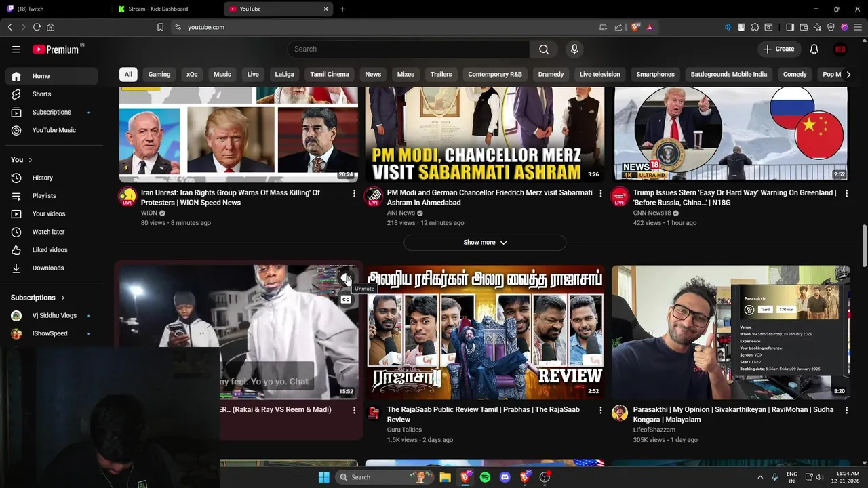The width and height of the screenshot is (868, 488).
Task: Open more options for RajaSaab review video
Action: pyautogui.click(x=600, y=410)
